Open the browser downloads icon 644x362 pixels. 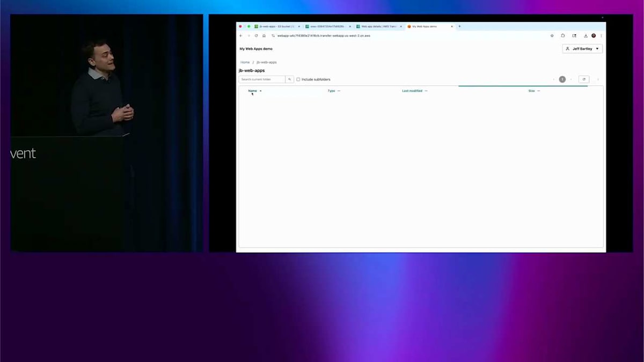click(586, 36)
